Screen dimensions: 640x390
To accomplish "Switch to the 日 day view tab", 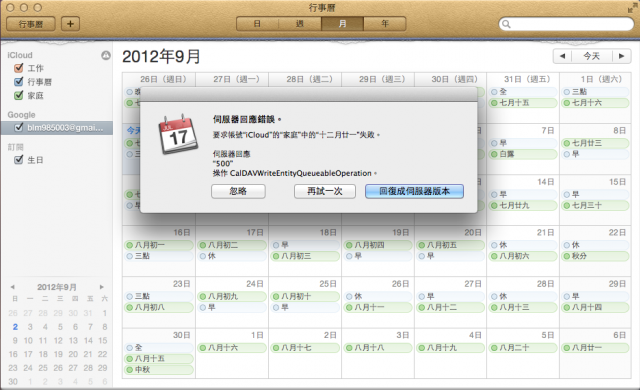I will (x=257, y=24).
